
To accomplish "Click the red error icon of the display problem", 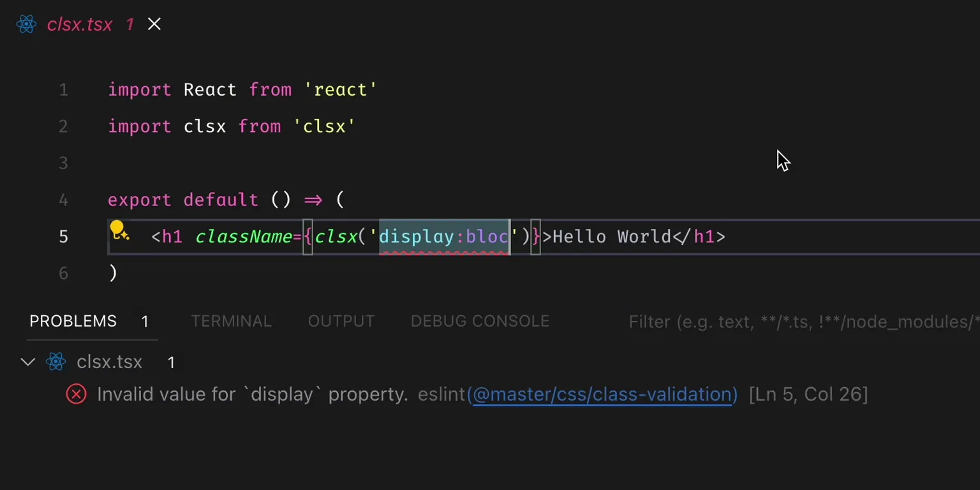I will 76,394.
